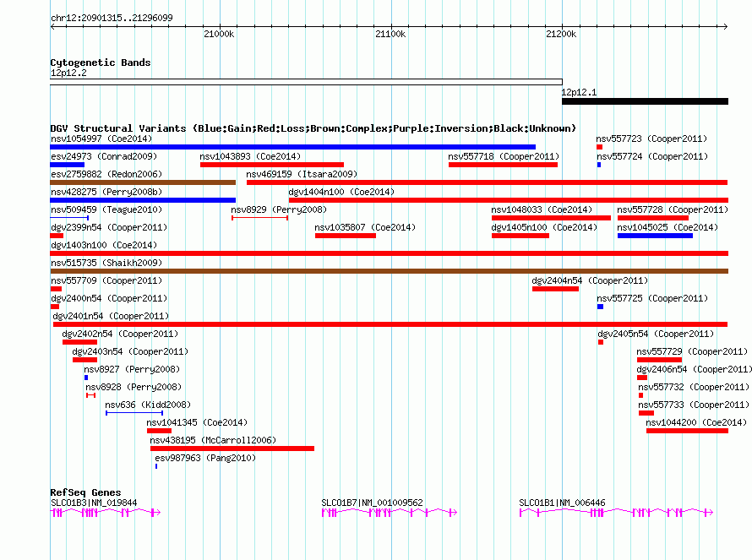Click the right arrow of the ruler
Viewport: 752px width, 560px height.
tap(726, 26)
